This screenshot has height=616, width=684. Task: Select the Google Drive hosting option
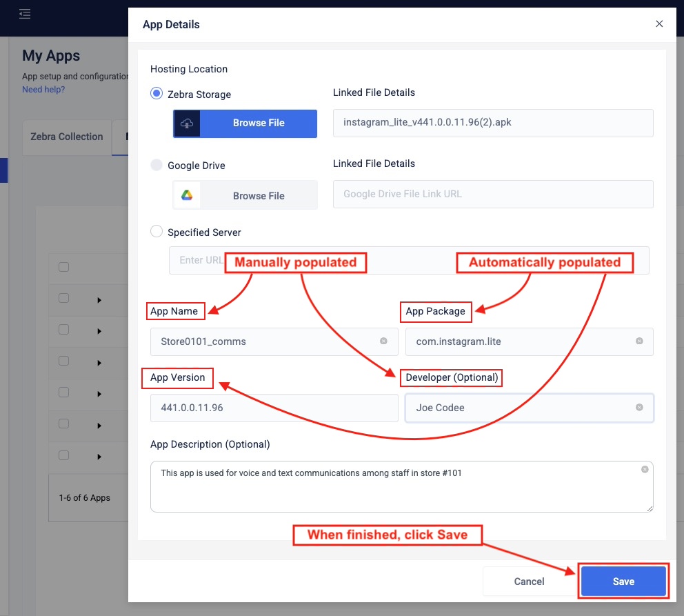click(157, 165)
